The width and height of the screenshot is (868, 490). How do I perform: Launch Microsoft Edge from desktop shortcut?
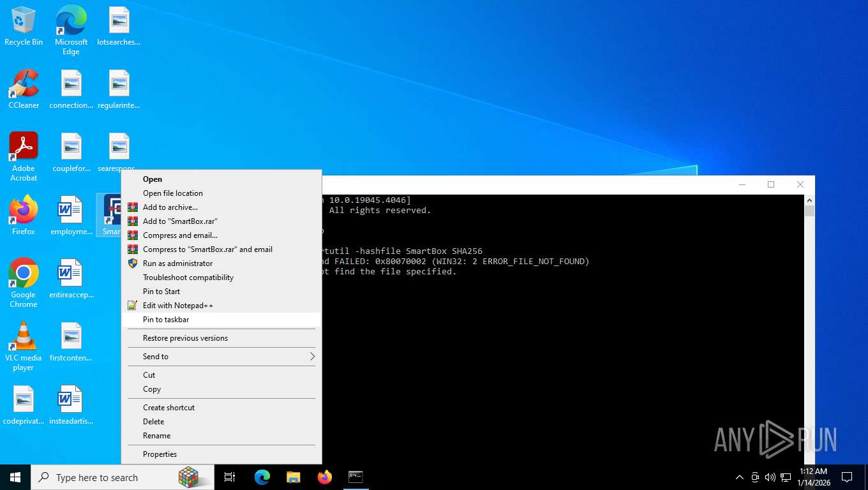click(71, 31)
